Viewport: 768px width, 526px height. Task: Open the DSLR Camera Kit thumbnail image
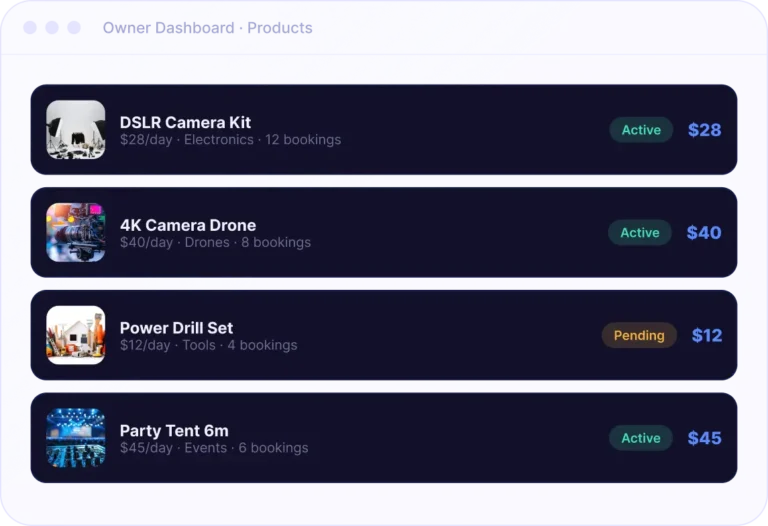tap(75, 130)
